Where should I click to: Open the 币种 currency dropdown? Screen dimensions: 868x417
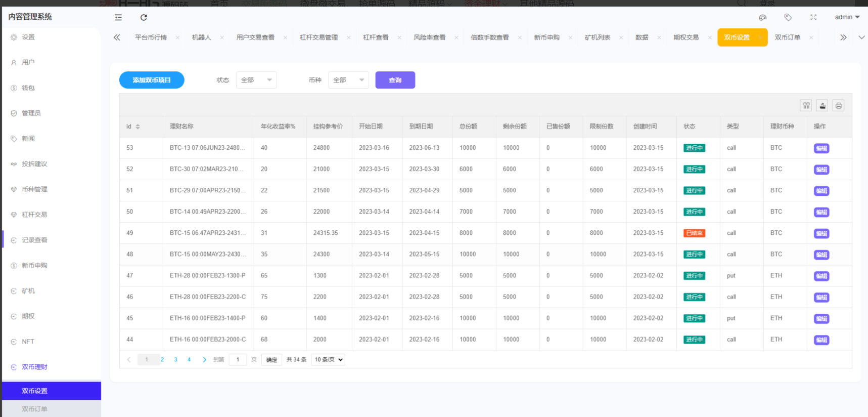tap(348, 80)
